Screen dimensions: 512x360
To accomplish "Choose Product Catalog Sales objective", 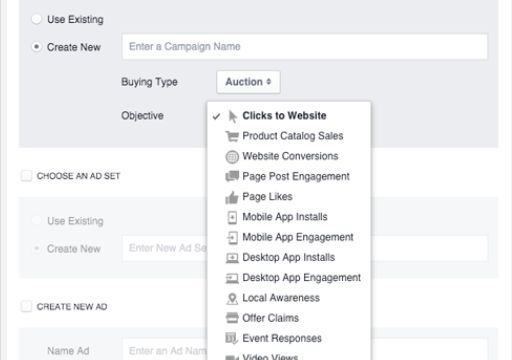I will [289, 136].
